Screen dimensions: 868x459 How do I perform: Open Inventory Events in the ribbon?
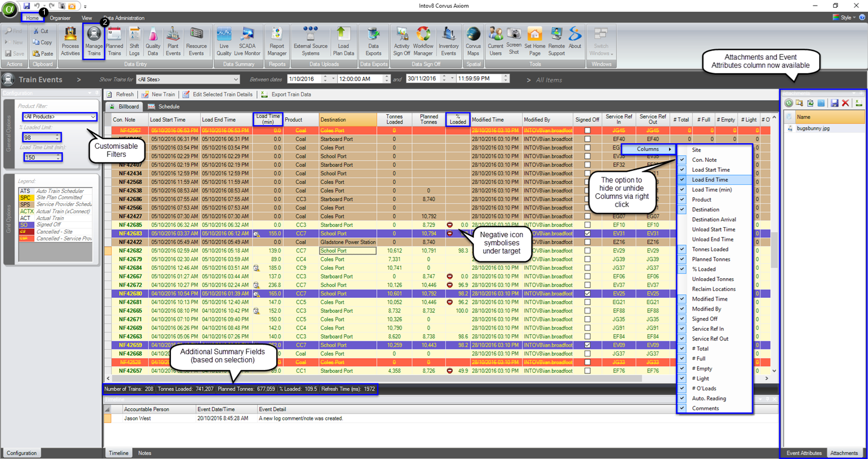tap(448, 42)
